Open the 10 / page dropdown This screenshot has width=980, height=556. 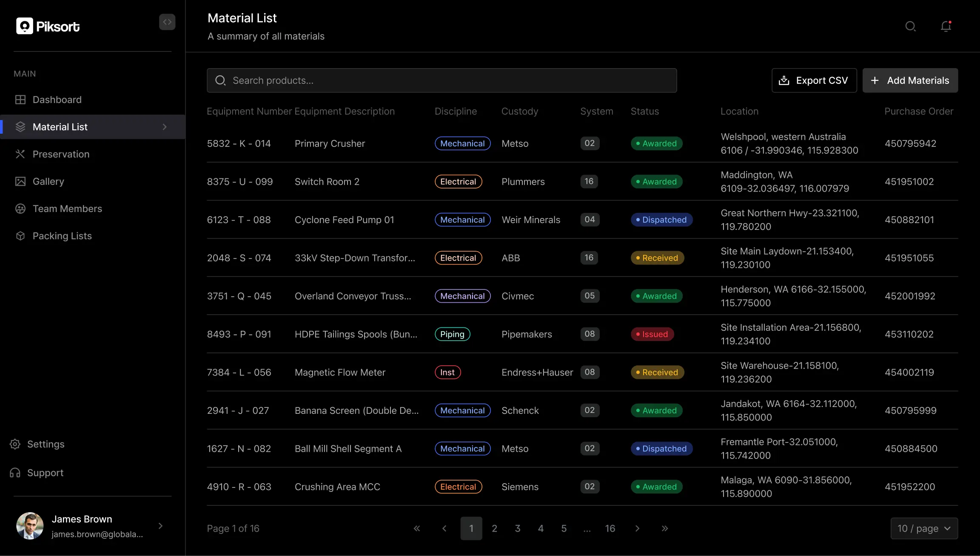[x=924, y=528]
